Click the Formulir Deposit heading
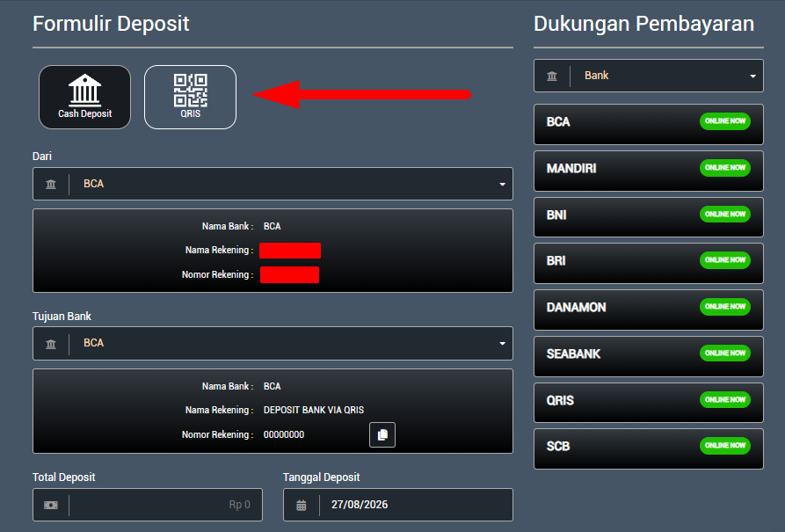 pyautogui.click(x=111, y=24)
